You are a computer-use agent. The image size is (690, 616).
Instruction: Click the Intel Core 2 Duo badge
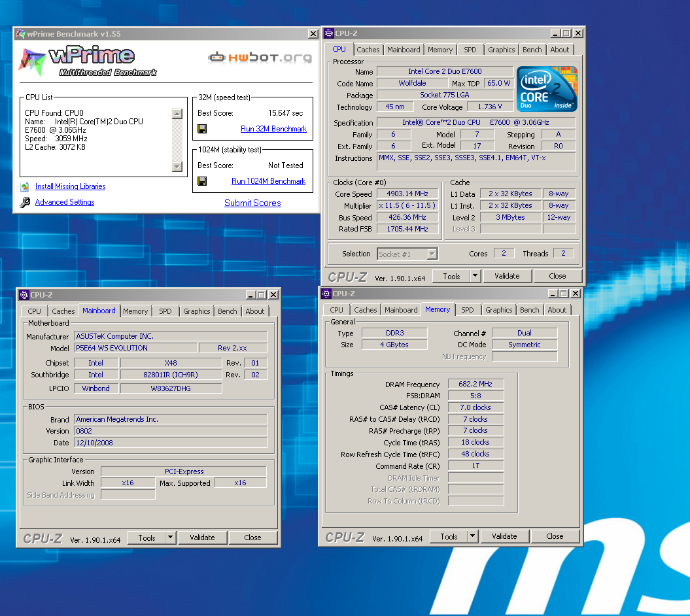pyautogui.click(x=547, y=88)
